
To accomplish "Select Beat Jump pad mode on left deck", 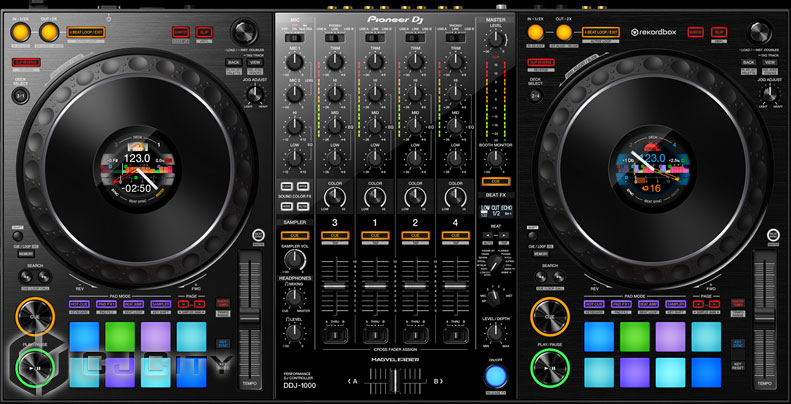I will tap(133, 304).
